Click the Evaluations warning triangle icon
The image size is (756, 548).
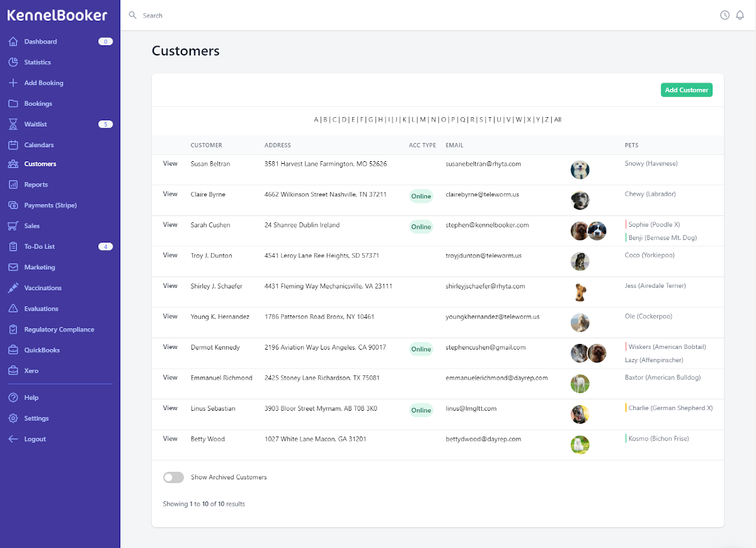pos(13,309)
